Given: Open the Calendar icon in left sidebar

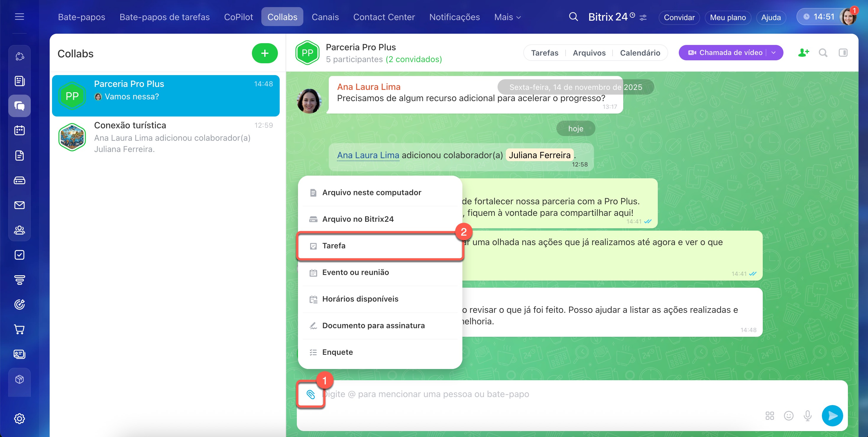Looking at the screenshot, I should click(x=20, y=130).
